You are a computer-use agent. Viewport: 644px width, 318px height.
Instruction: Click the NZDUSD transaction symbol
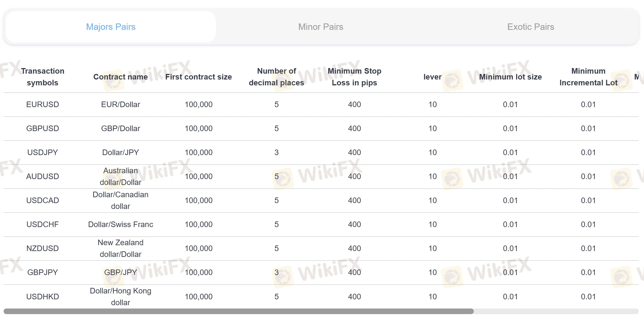pos(43,248)
